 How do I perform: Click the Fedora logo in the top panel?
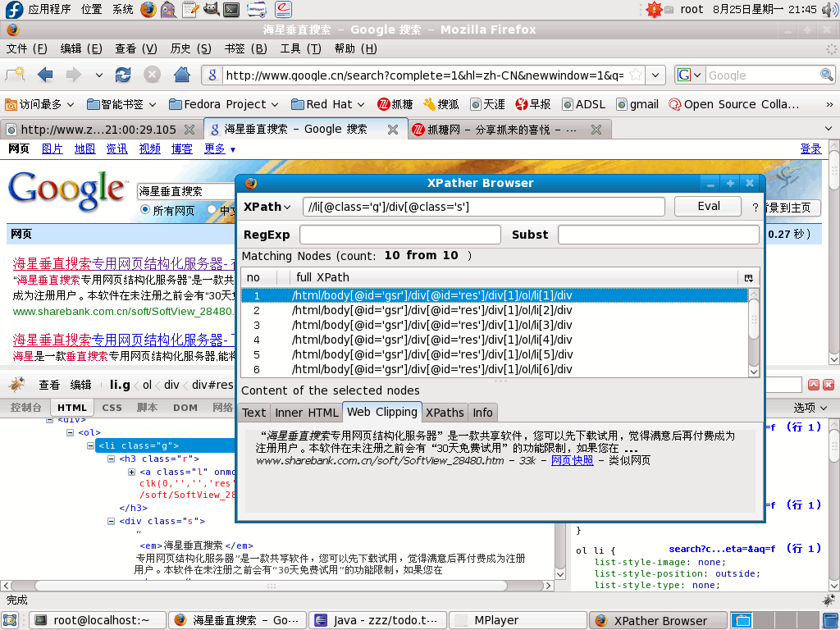click(x=14, y=9)
